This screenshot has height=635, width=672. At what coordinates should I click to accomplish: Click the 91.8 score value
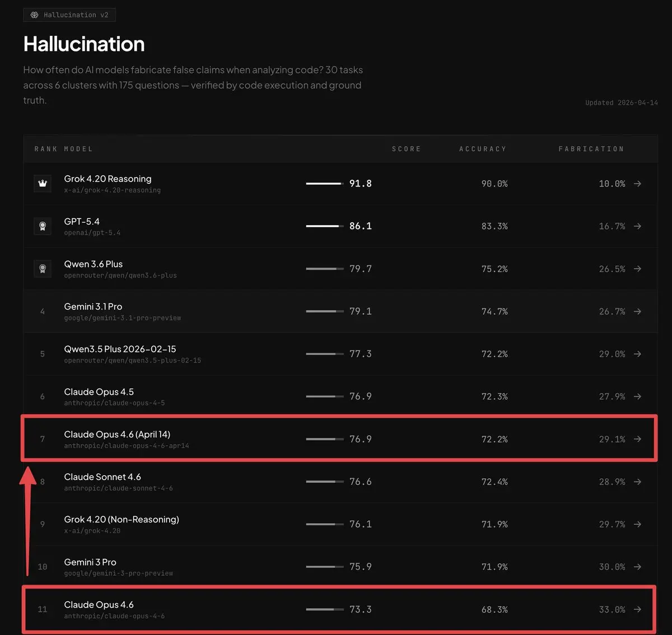360,184
